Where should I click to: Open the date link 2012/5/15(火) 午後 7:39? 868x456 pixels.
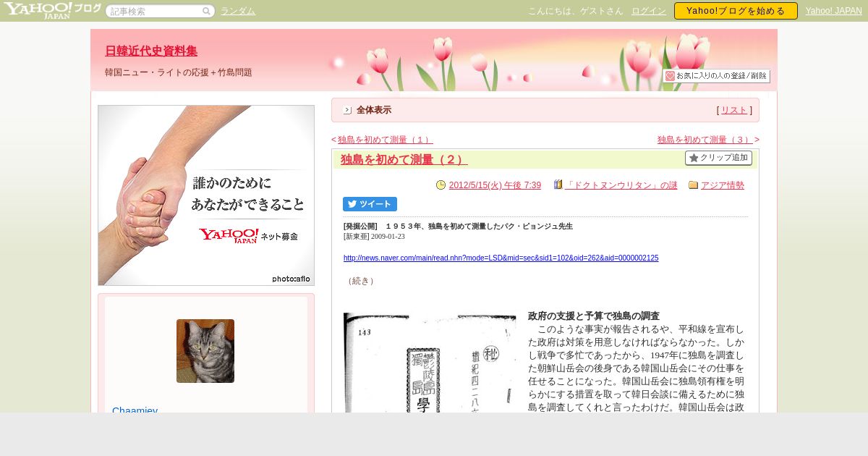point(495,185)
